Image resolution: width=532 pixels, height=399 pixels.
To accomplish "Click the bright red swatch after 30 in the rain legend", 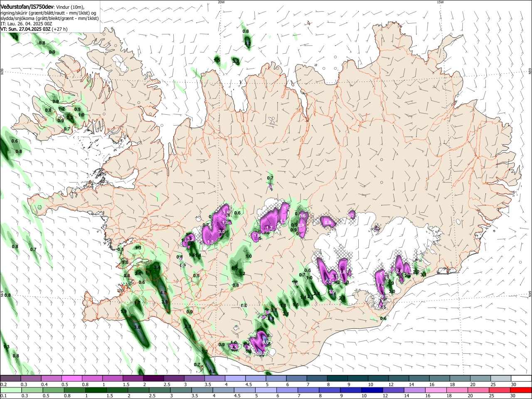I will pos(521,390).
